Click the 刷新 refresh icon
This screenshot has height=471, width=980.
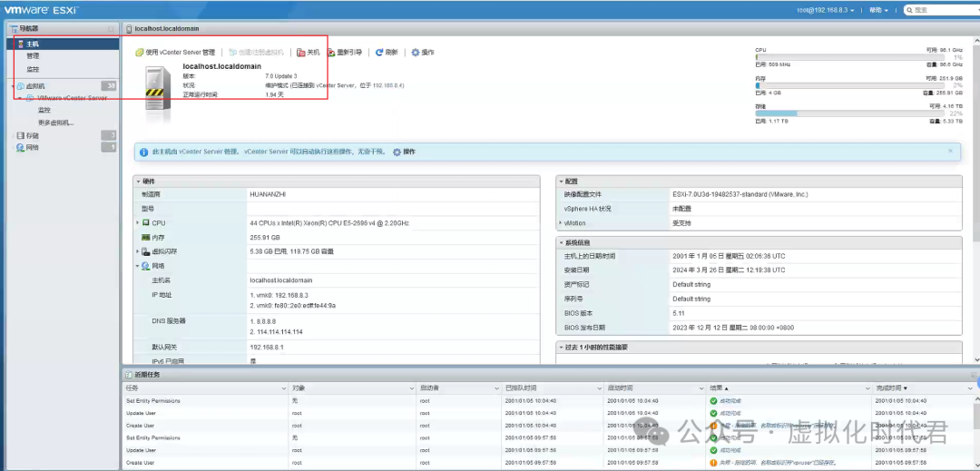tap(378, 53)
